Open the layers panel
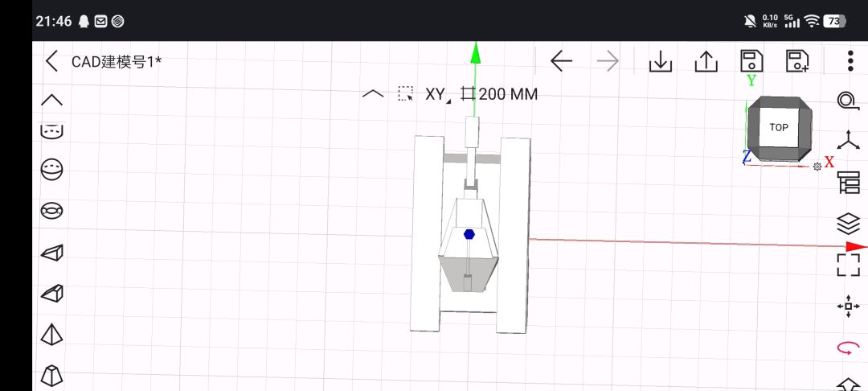 [x=848, y=224]
